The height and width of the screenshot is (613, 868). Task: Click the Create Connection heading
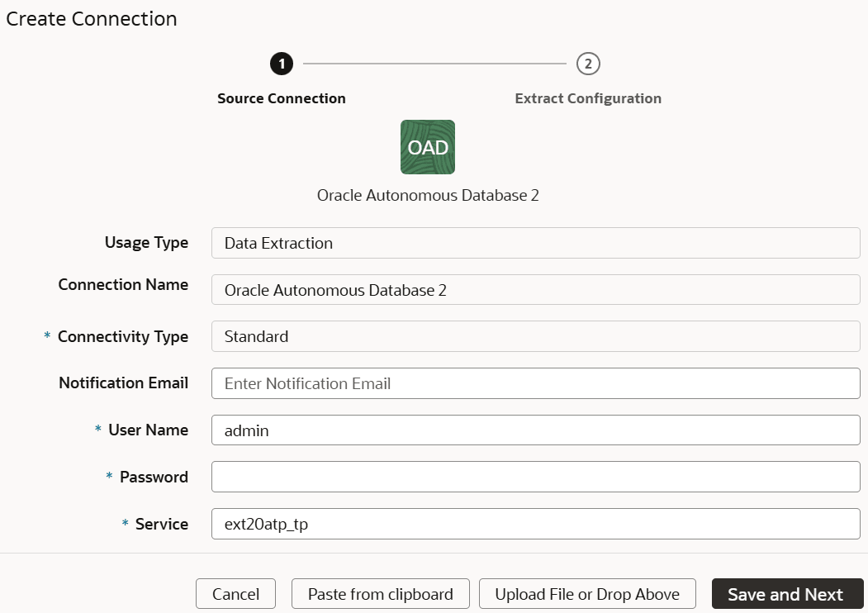pos(91,18)
